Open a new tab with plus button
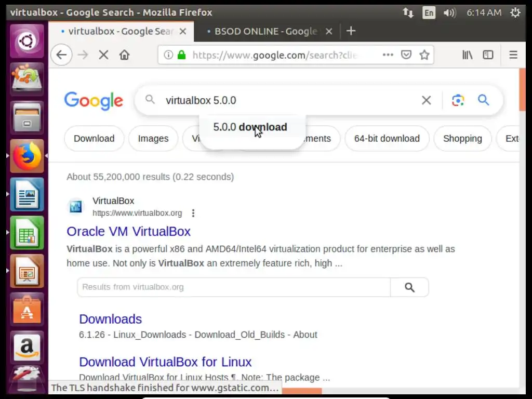 point(351,31)
